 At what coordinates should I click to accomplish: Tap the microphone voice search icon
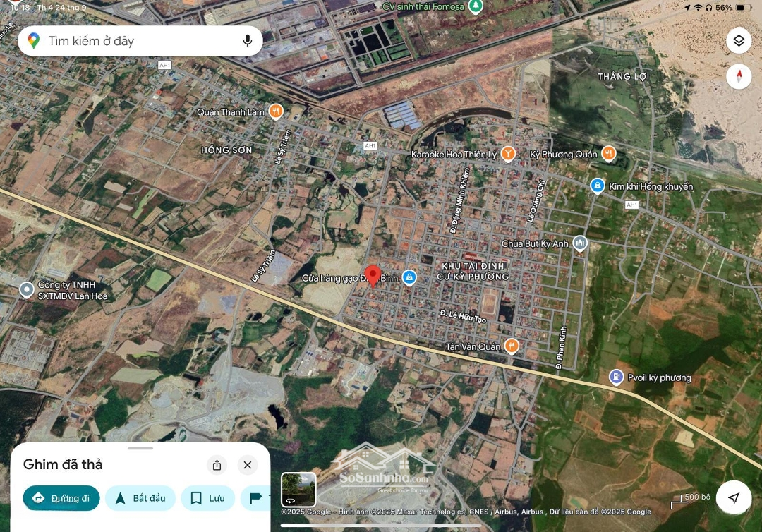[248, 41]
